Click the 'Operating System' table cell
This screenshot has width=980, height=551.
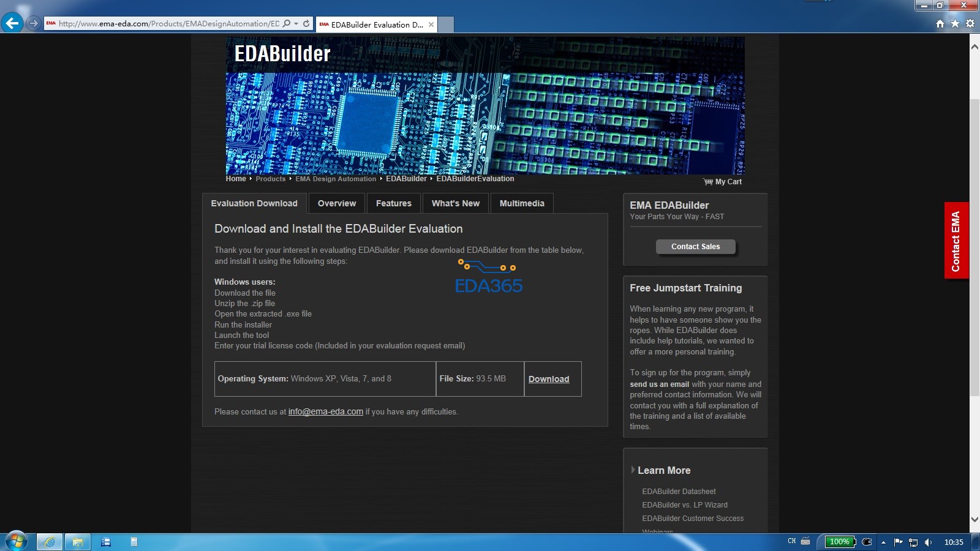click(x=325, y=379)
